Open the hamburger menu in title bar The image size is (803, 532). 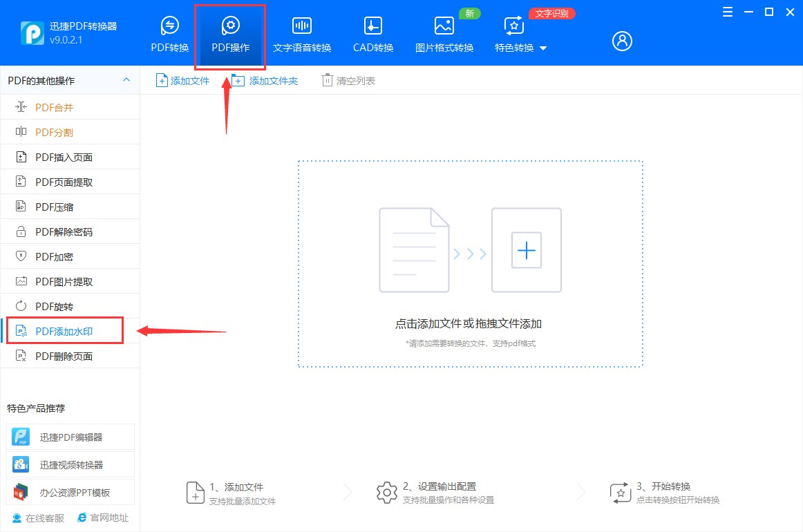[x=727, y=12]
